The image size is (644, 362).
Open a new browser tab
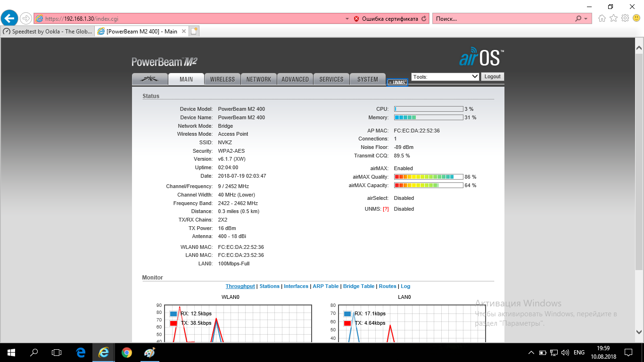[194, 31]
